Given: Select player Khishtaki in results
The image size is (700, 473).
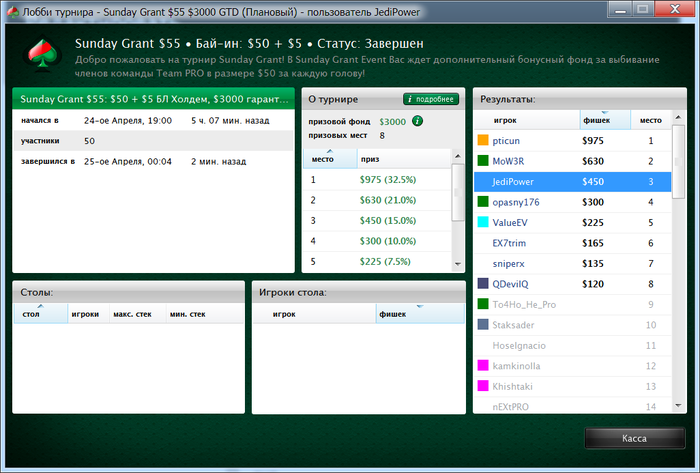Looking at the screenshot, I should 572,386.
